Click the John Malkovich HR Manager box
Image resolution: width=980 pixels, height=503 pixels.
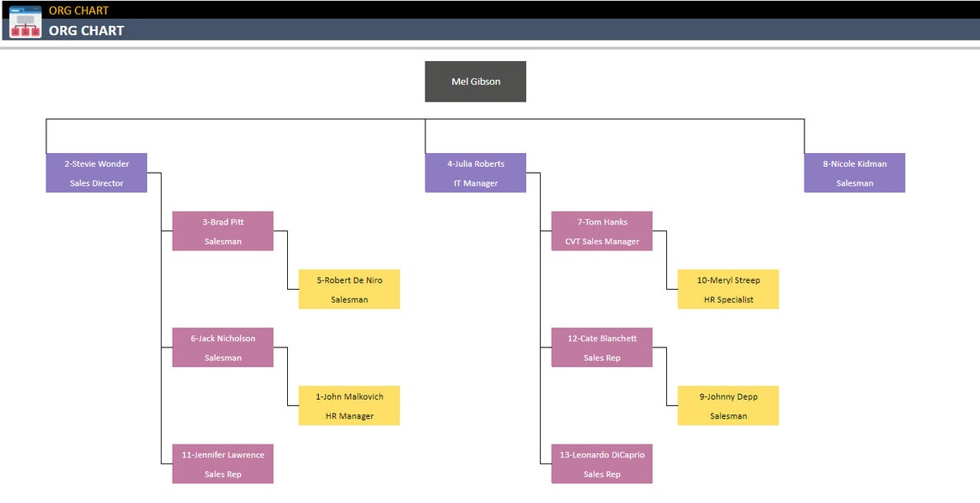pyautogui.click(x=349, y=405)
